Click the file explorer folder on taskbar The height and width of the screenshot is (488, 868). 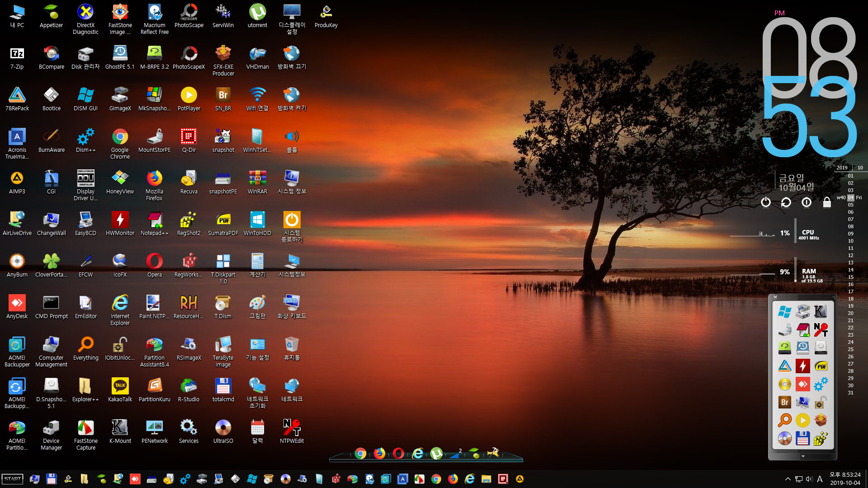coord(486,479)
